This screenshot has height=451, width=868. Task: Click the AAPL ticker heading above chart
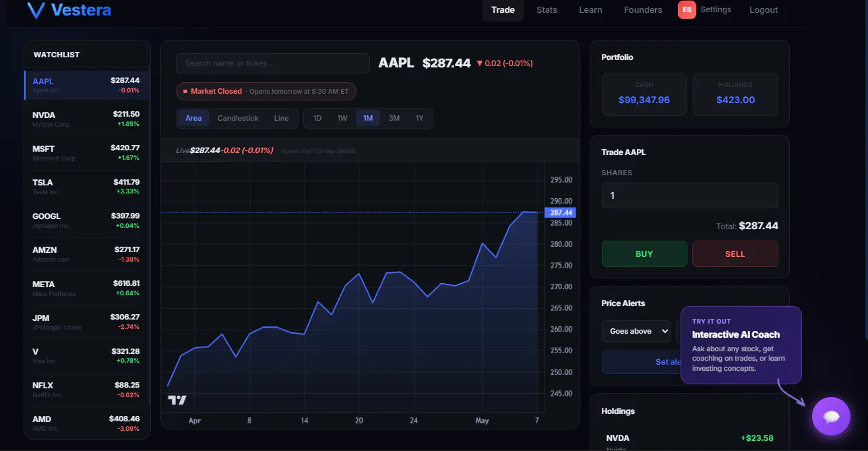(x=396, y=63)
